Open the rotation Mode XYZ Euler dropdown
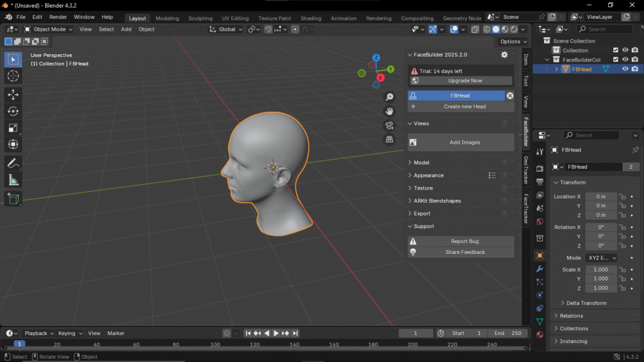Viewport: 644px width, 362px height. tap(601, 258)
